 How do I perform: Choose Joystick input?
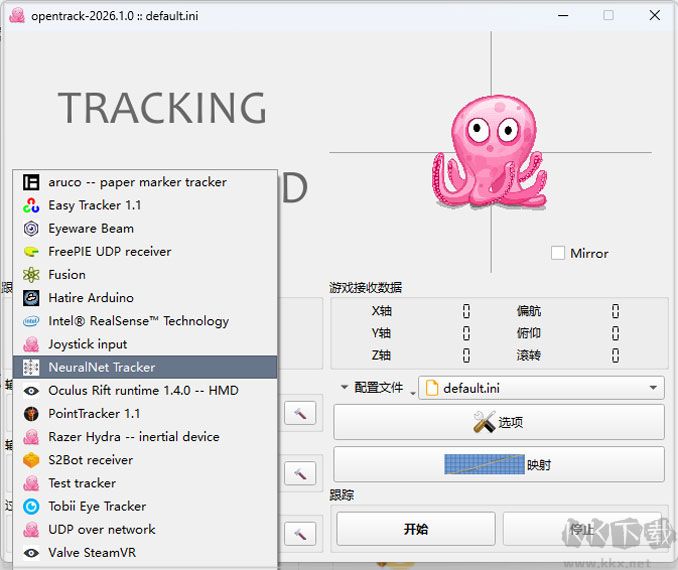tap(145, 344)
